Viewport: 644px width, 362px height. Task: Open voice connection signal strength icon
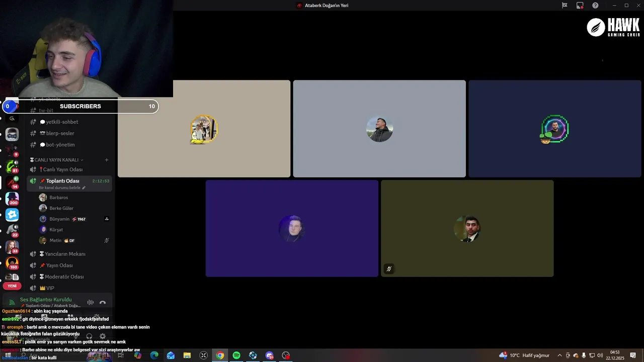(x=12, y=303)
